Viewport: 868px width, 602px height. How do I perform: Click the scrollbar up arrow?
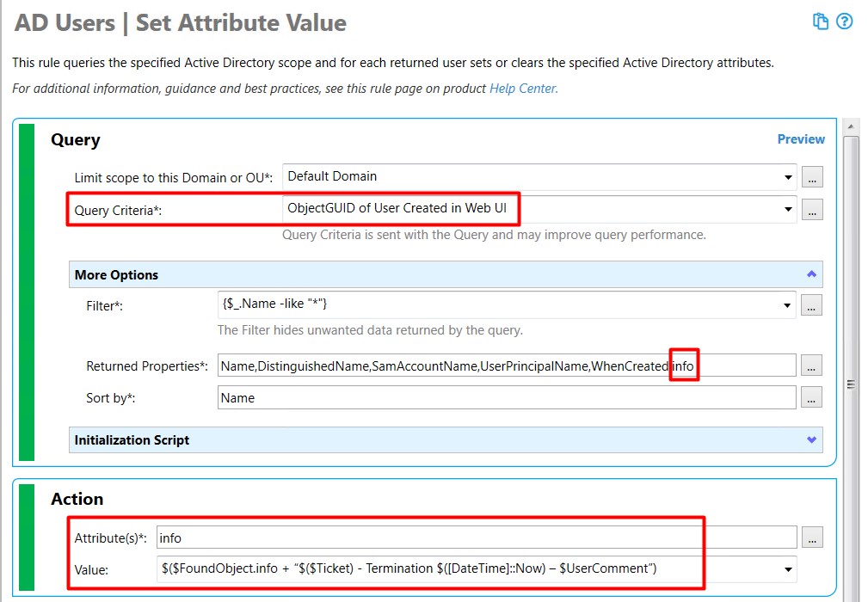851,127
